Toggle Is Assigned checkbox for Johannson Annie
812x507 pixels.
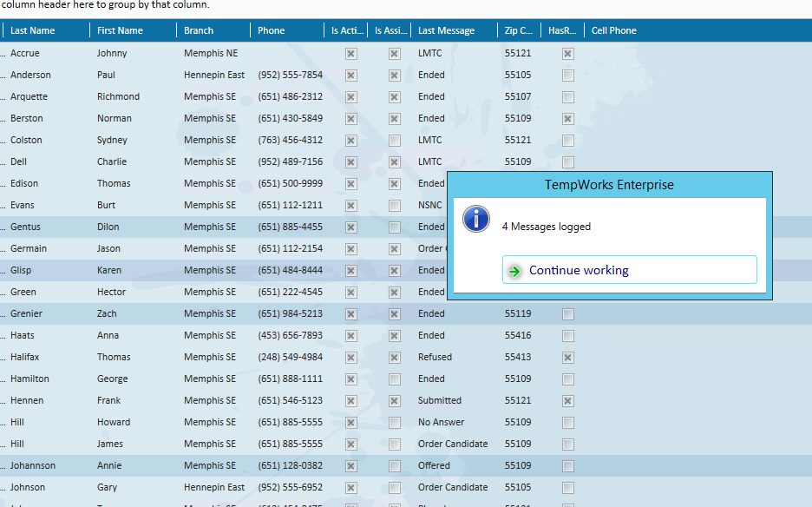tap(395, 466)
